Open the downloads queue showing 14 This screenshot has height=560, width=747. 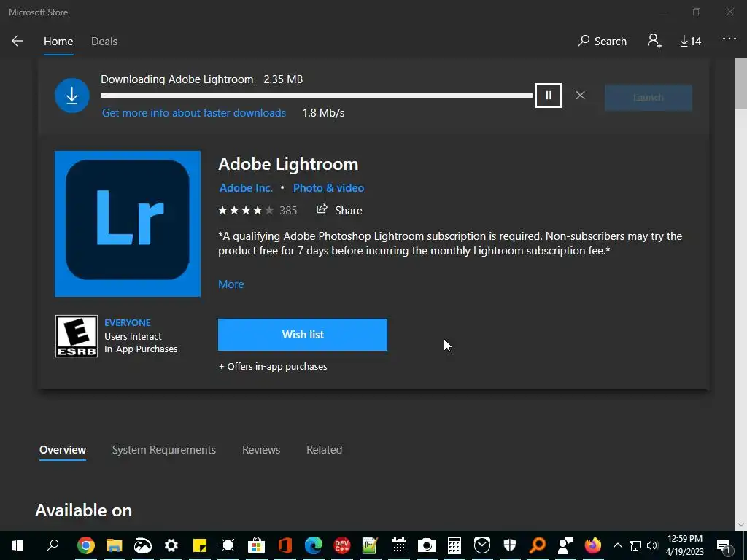point(690,42)
